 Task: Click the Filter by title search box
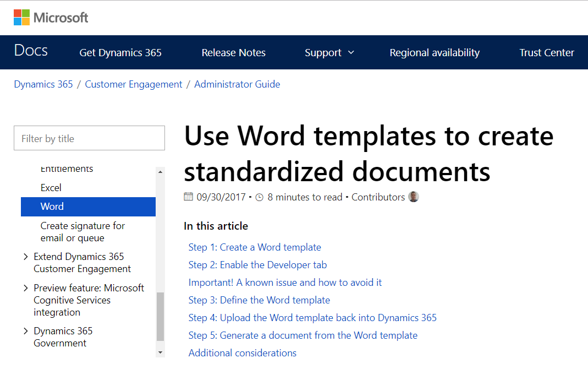(89, 138)
